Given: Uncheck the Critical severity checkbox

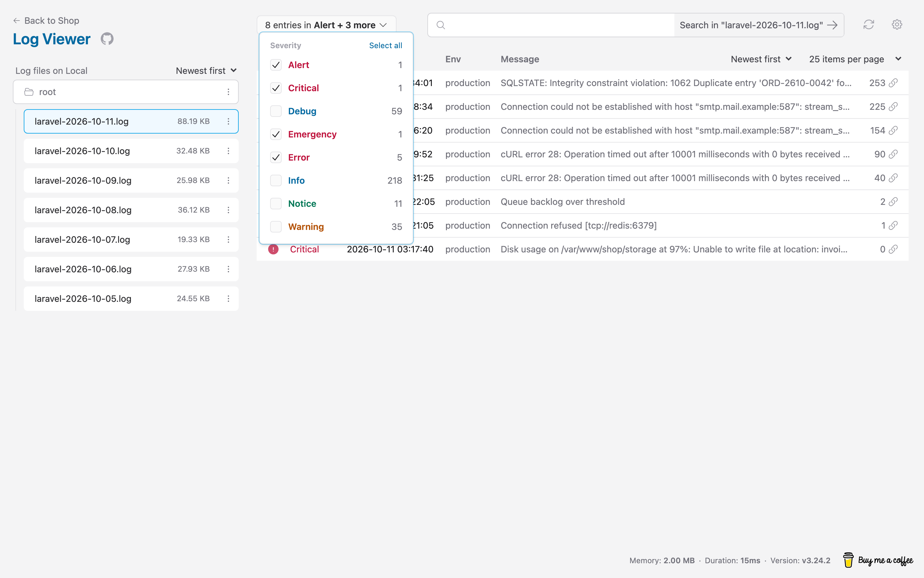Looking at the screenshot, I should click(x=276, y=88).
